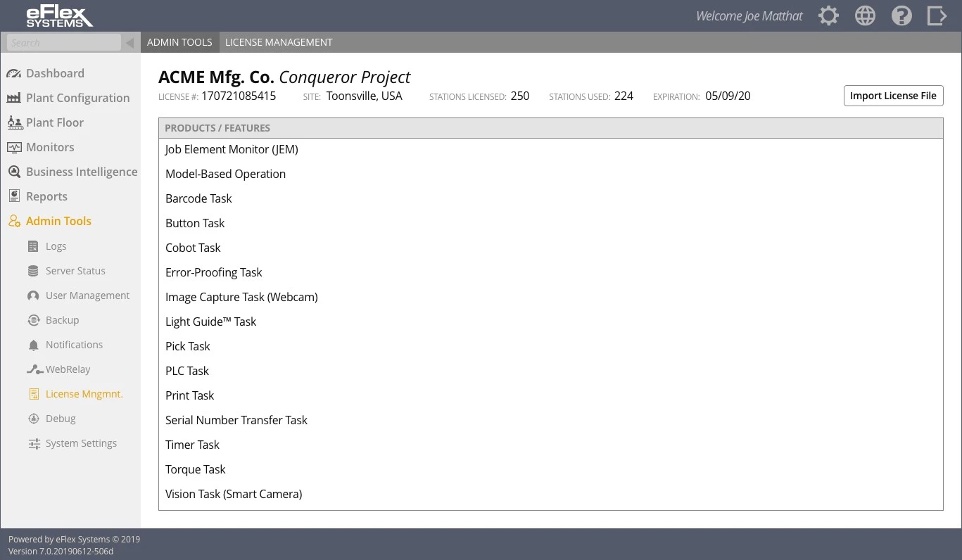Screen dimensions: 962x560
Task: Collapse the sidebar search using the arrow
Action: coord(129,42)
